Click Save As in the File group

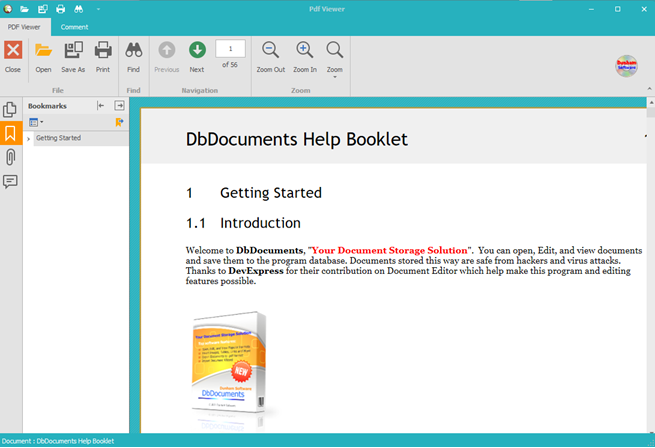[73, 57]
